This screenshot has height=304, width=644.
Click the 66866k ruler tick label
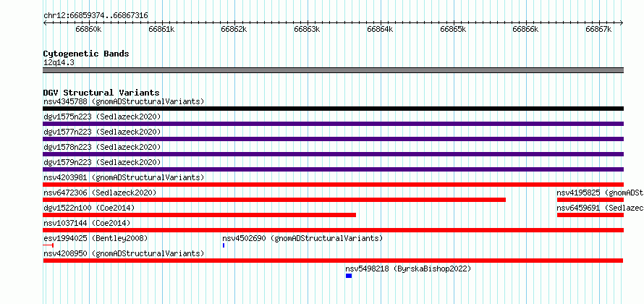click(526, 29)
